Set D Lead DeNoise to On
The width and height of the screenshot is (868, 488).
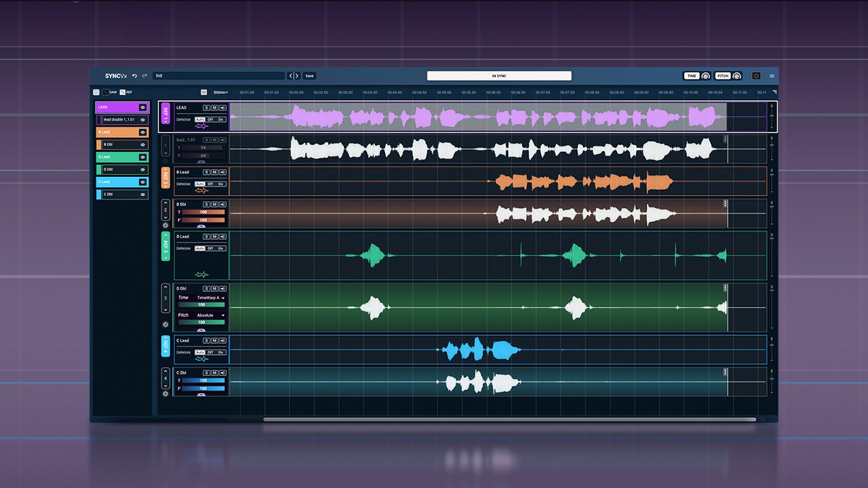click(x=221, y=248)
